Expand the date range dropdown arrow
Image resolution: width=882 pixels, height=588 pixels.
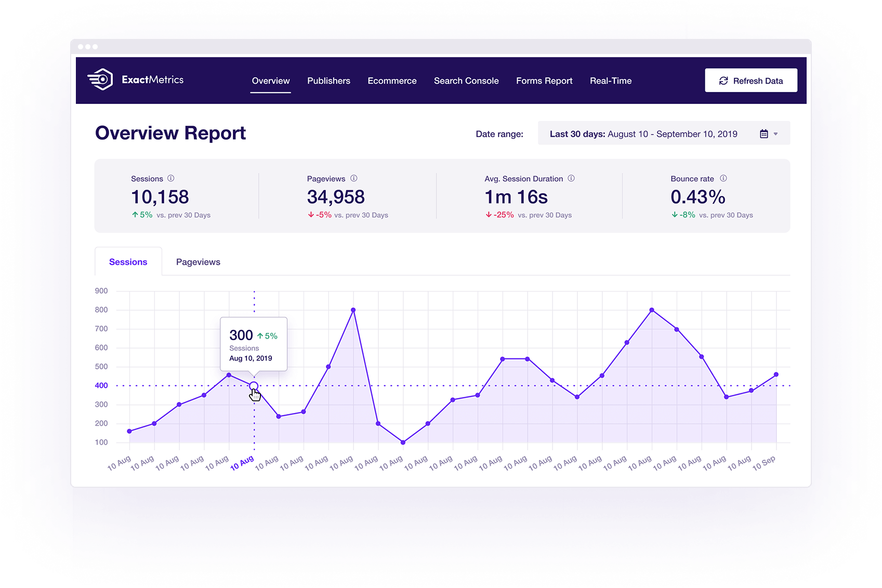(x=775, y=134)
